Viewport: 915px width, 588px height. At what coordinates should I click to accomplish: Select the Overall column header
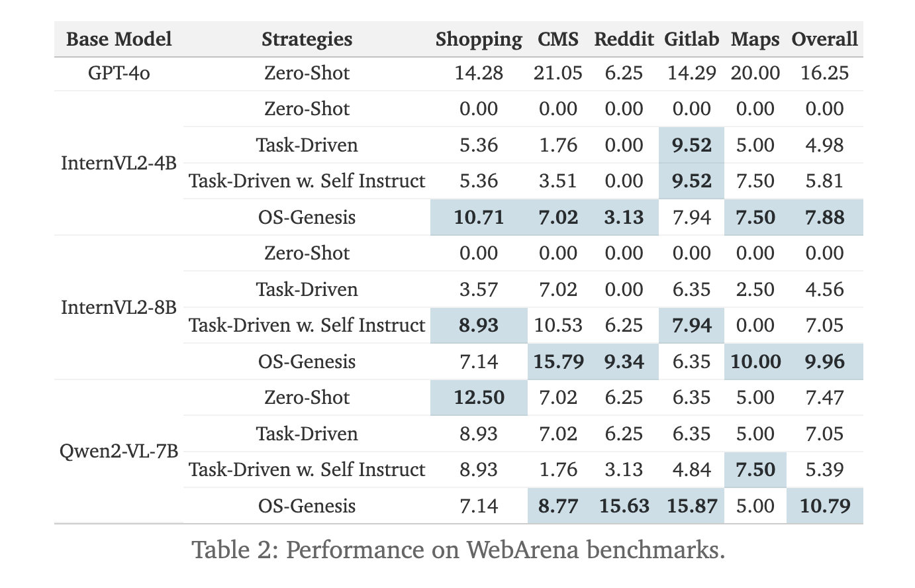pyautogui.click(x=824, y=39)
